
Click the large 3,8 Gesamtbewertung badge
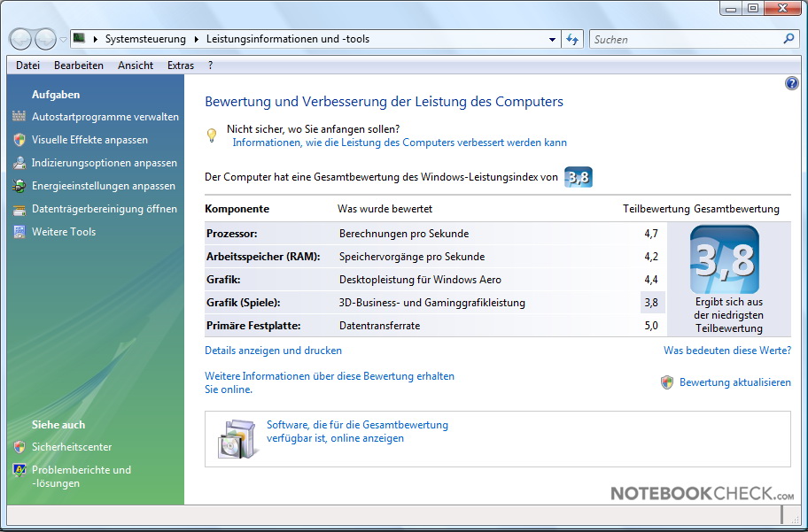pos(724,259)
